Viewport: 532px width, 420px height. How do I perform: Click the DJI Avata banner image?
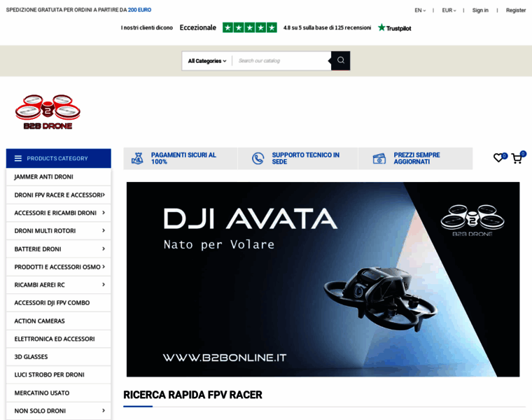[323, 279]
